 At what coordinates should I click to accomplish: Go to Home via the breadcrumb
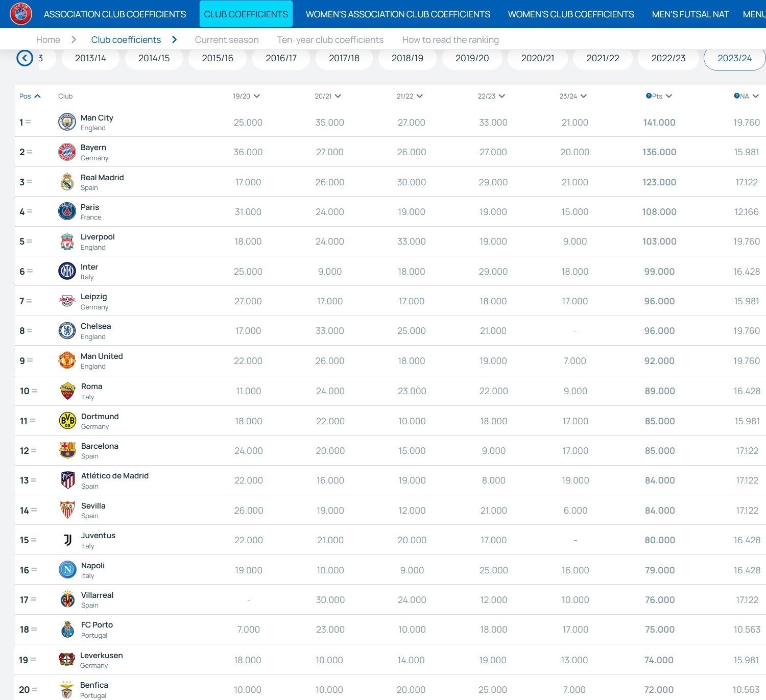click(x=48, y=39)
